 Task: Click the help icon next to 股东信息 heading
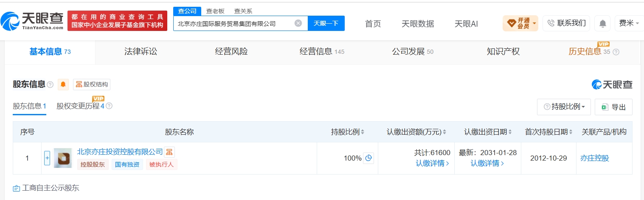(x=50, y=84)
